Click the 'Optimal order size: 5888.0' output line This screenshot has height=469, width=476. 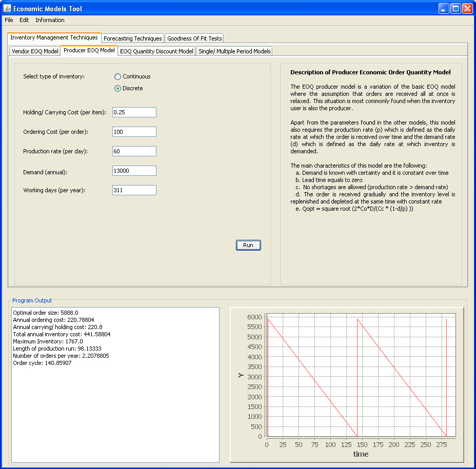click(x=46, y=313)
